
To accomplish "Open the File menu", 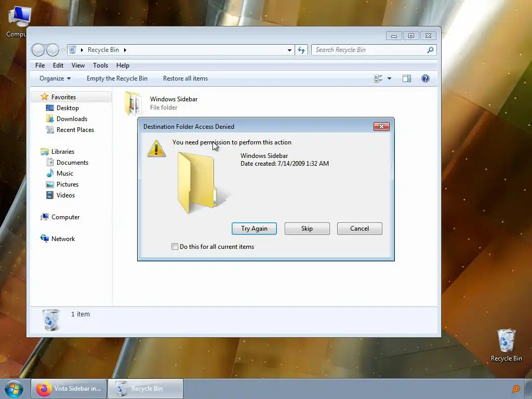I will pos(40,65).
